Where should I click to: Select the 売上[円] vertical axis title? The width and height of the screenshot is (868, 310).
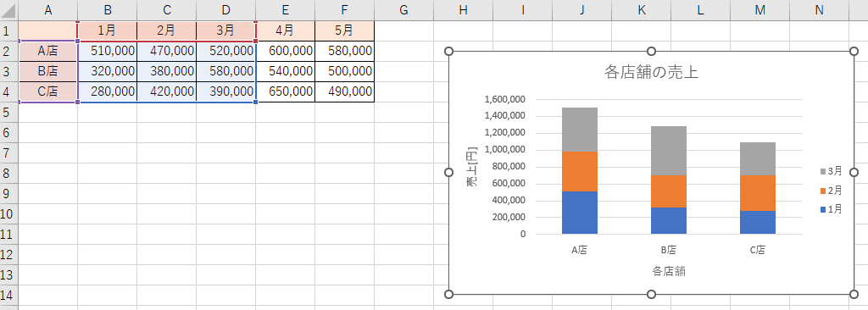click(471, 167)
